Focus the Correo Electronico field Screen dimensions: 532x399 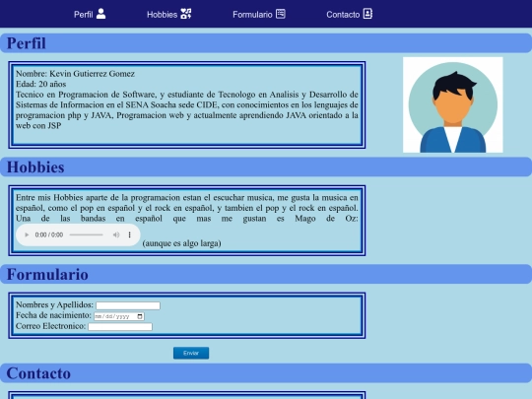click(x=120, y=327)
